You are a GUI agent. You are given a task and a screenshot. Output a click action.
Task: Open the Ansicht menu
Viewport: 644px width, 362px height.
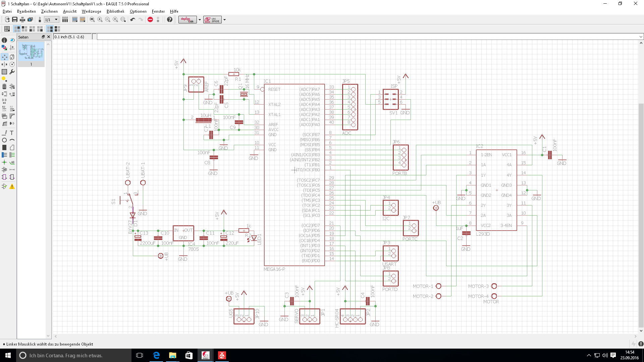tap(70, 11)
